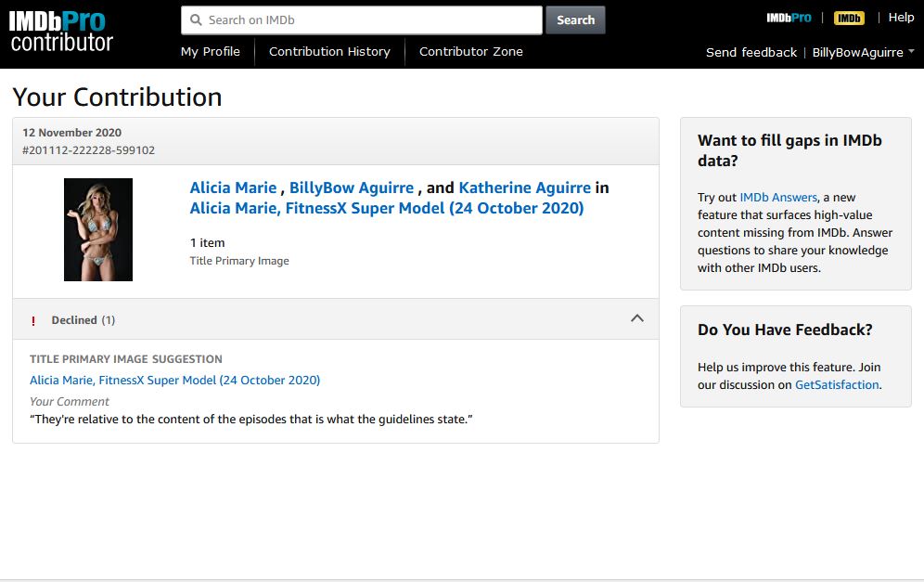Image resolution: width=924 pixels, height=582 pixels.
Task: Open the Alicia Marie name link
Action: 233,188
